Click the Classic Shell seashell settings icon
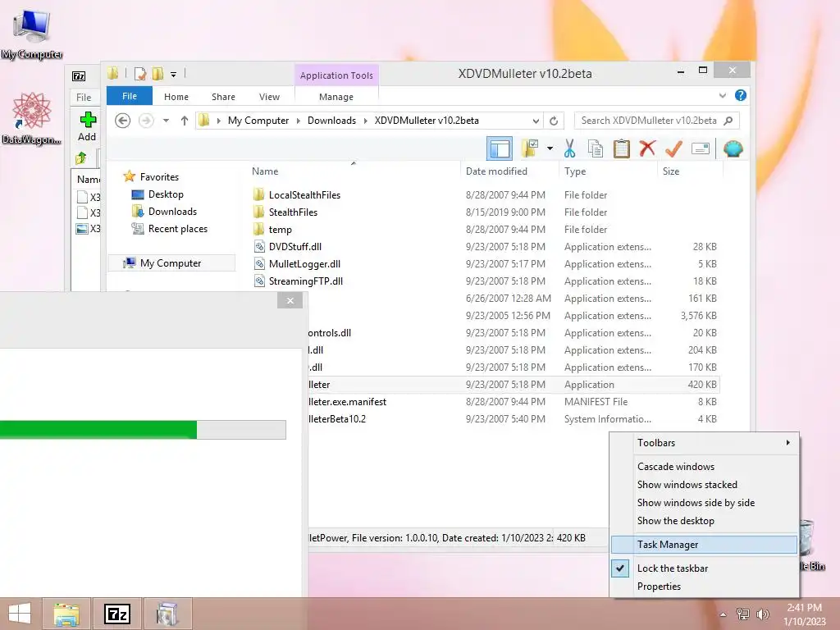 (733, 148)
